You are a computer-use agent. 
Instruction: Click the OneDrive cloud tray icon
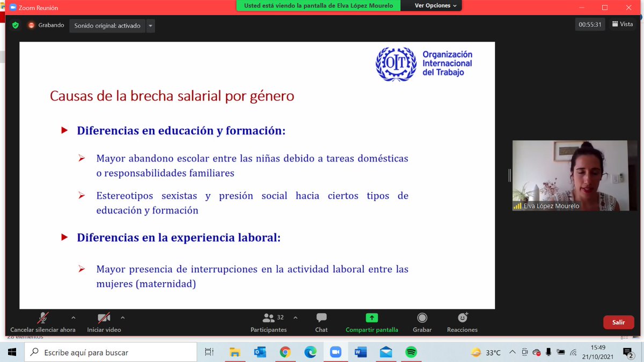pos(536,352)
